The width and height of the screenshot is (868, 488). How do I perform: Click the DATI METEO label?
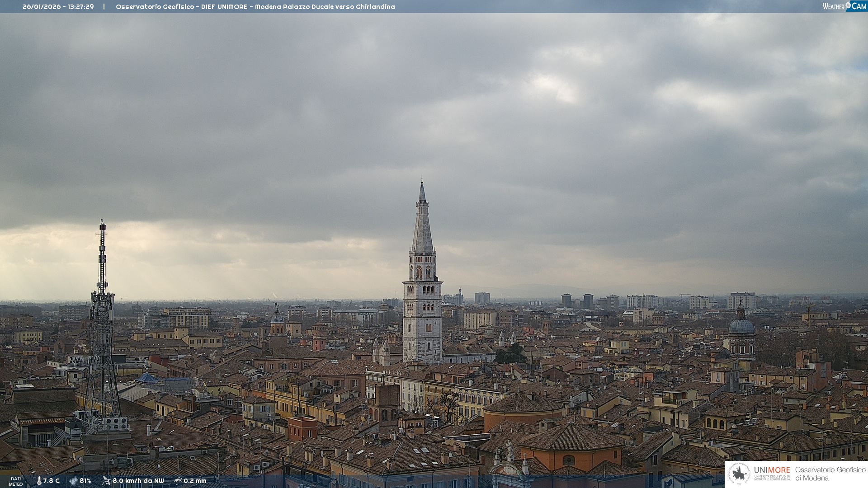[16, 481]
